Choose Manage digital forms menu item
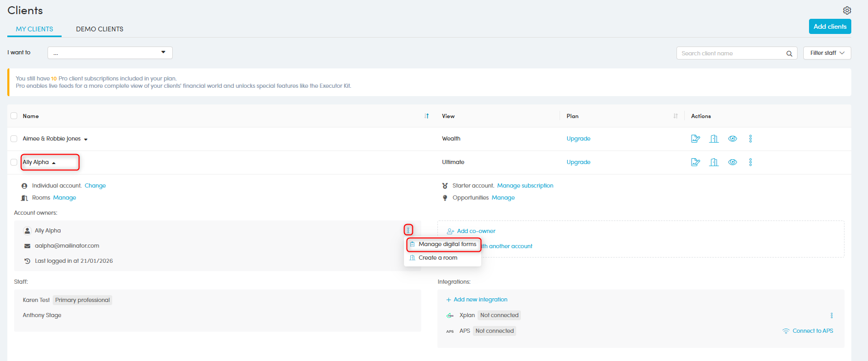Image resolution: width=868 pixels, height=361 pixels. (447, 244)
